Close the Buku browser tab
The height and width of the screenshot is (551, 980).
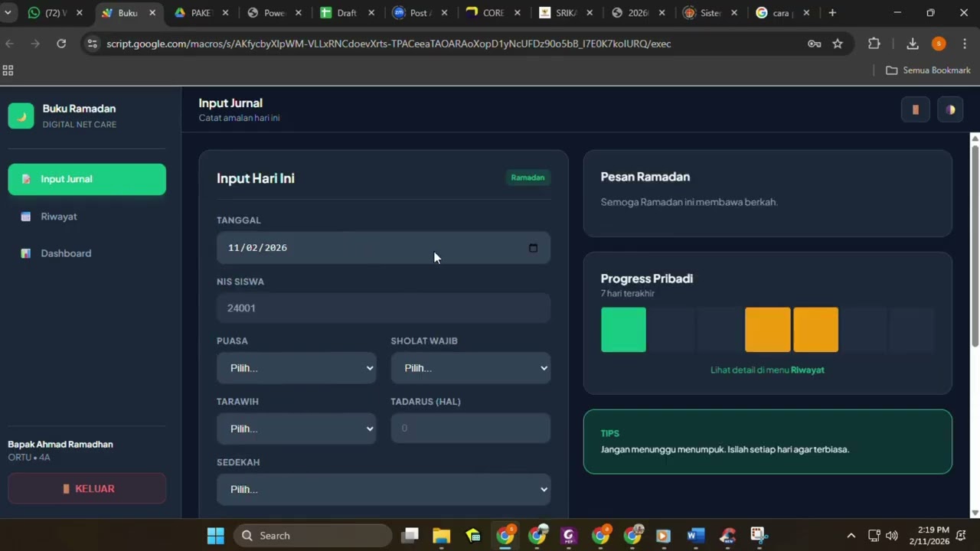pyautogui.click(x=152, y=13)
